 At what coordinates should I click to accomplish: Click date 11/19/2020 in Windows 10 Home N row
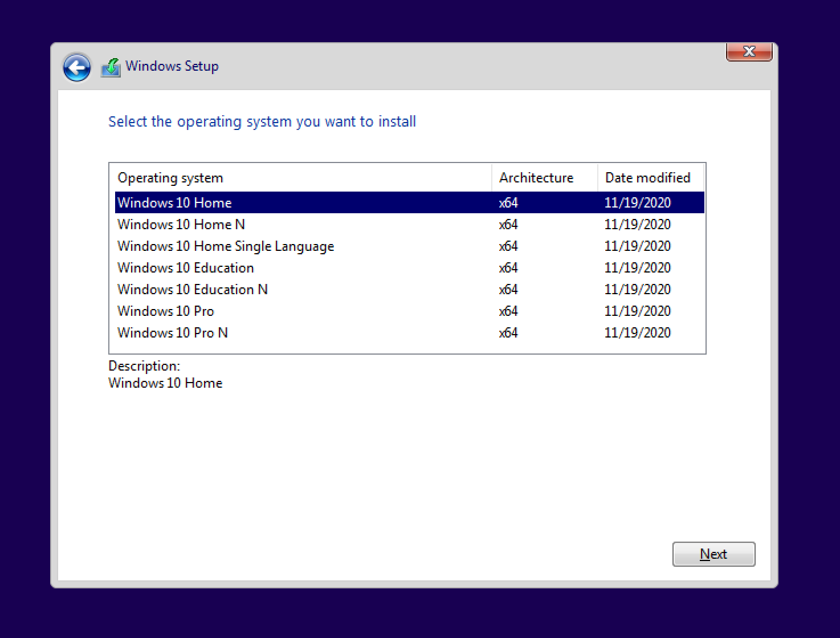coord(637,225)
